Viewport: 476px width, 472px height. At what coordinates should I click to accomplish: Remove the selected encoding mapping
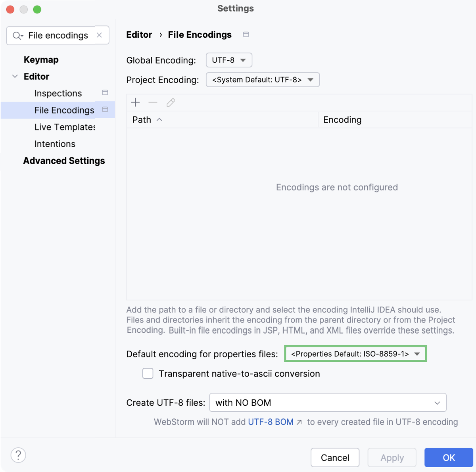click(x=153, y=102)
